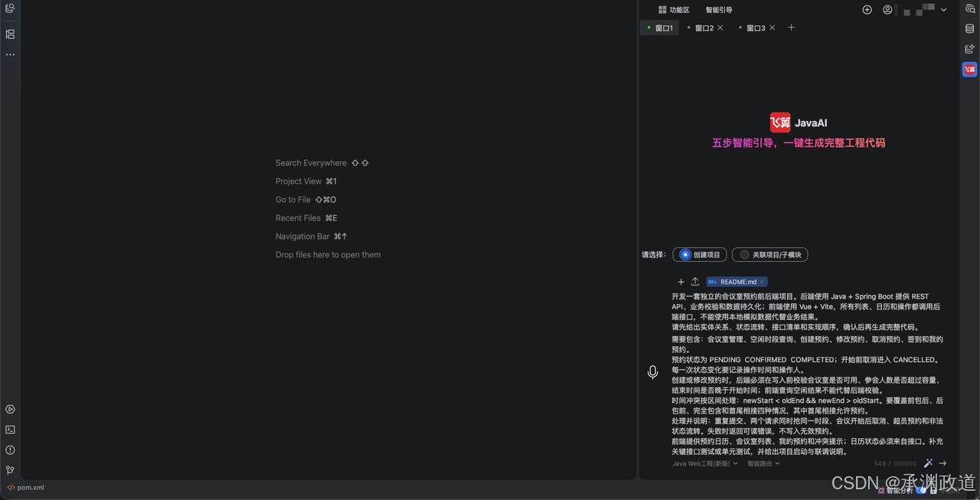Screen dimensions: 980x500
Task: Select the 关联项目/子模块 radio option
Action: (x=770, y=255)
